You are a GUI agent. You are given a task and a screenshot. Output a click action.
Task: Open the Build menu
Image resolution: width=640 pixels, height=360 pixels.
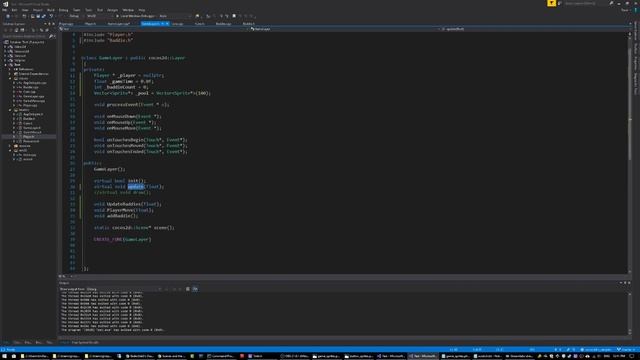[x=51, y=10]
